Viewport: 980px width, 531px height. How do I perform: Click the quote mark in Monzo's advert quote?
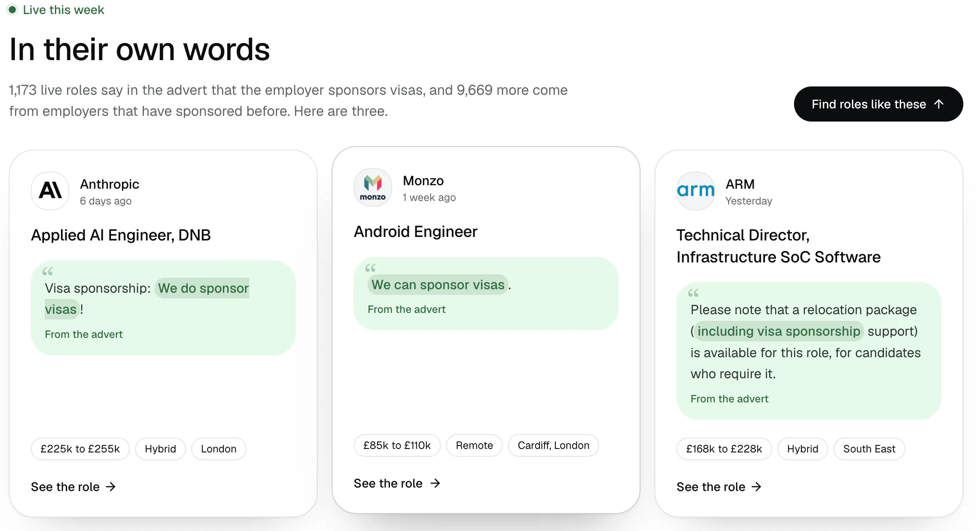pos(370,268)
